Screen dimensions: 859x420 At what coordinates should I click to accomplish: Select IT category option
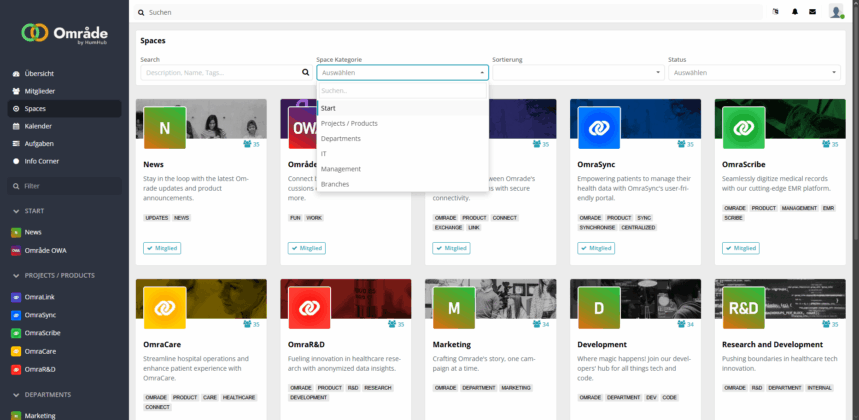(403, 154)
